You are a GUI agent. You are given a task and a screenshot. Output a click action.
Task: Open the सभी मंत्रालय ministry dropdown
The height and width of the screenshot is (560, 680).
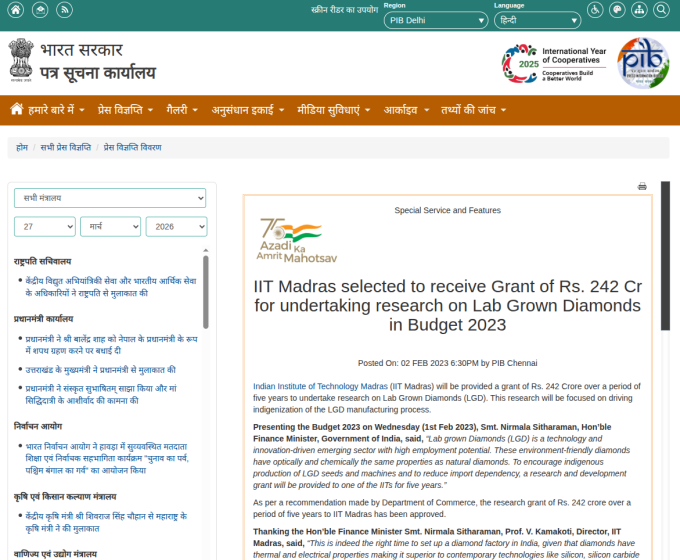pos(110,198)
